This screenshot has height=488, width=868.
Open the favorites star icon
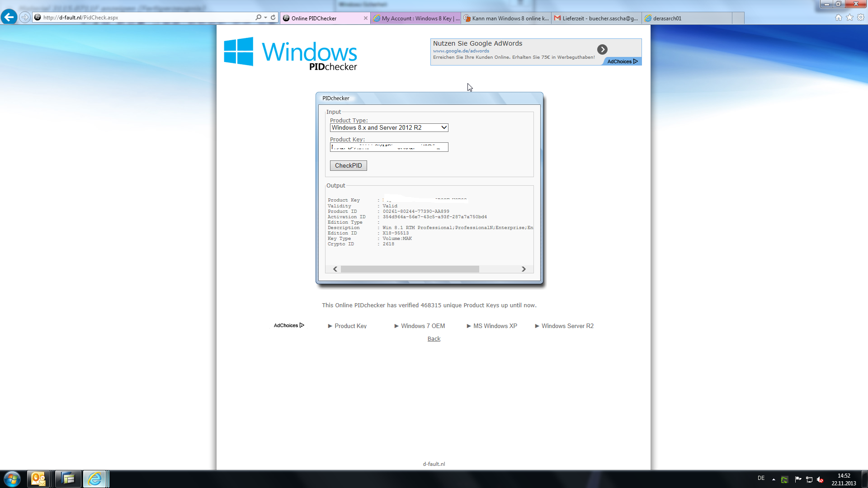849,18
